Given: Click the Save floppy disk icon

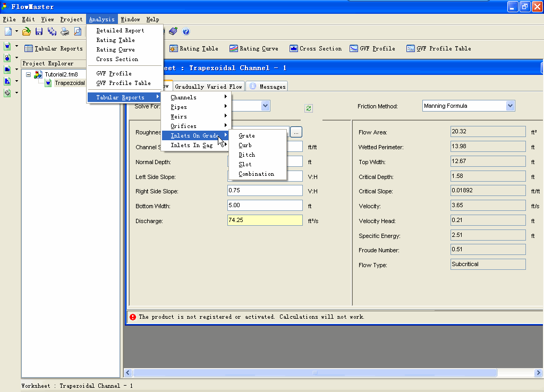Looking at the screenshot, I should pyautogui.click(x=39, y=31).
